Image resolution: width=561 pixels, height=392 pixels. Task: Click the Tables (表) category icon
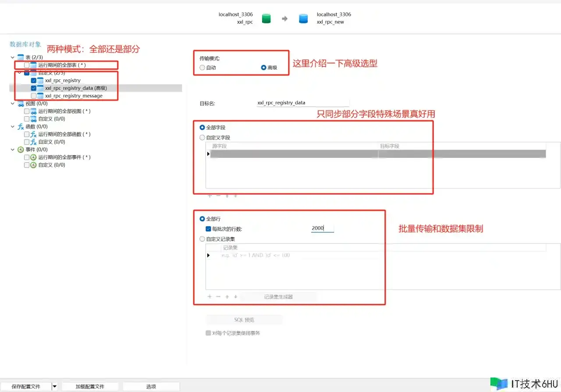pos(21,57)
